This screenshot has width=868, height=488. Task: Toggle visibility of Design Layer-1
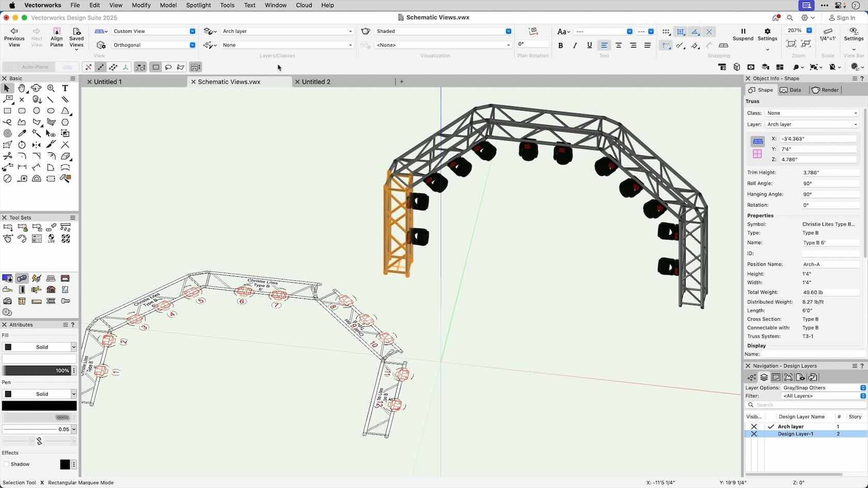point(754,434)
